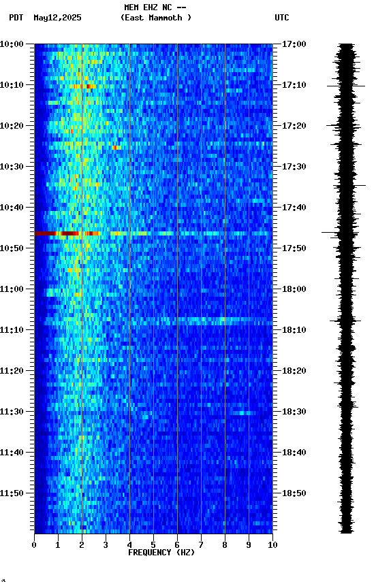376x588 pixels.
Task: Click the 10:20 PDT time label
Action: click(12, 126)
